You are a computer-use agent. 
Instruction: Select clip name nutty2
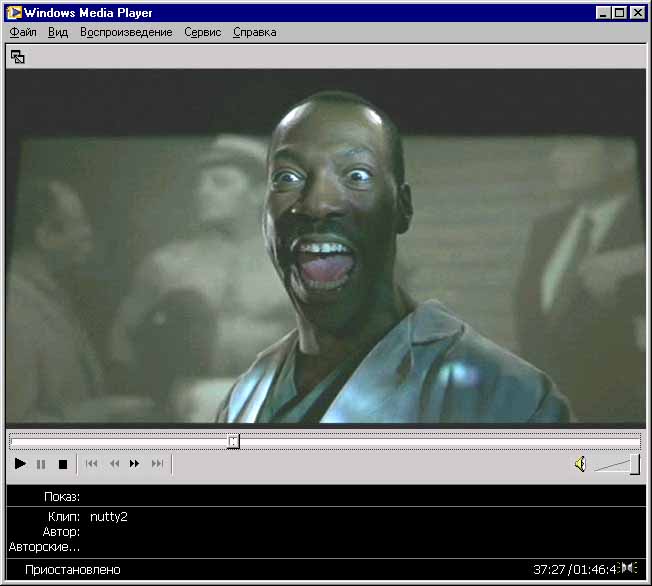pyautogui.click(x=109, y=517)
